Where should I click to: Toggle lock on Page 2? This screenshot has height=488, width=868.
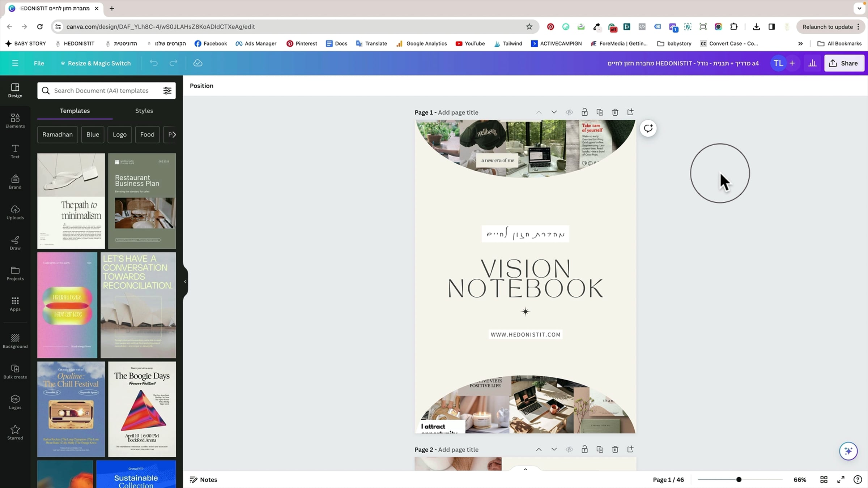pos(584,449)
